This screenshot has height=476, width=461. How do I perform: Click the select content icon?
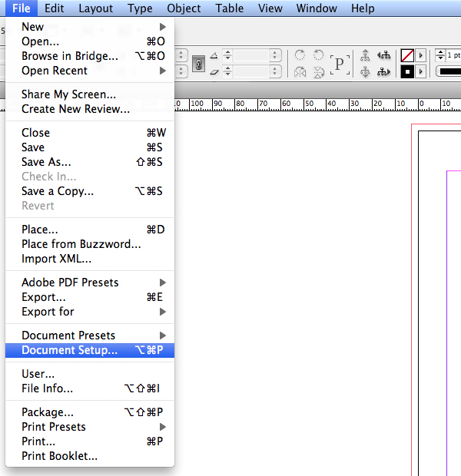click(365, 71)
